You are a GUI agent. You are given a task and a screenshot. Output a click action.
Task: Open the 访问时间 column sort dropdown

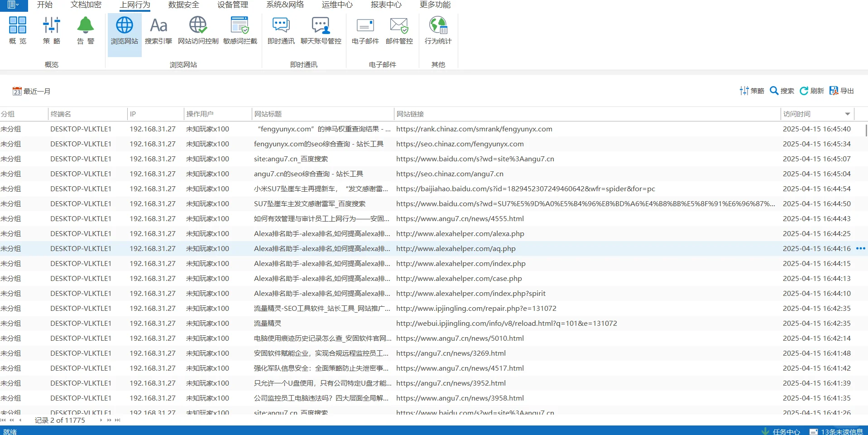[x=847, y=114]
